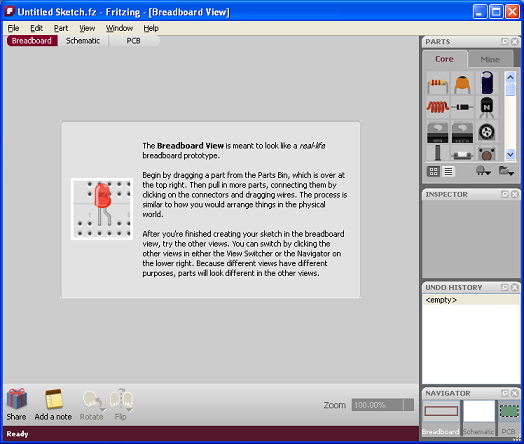Open the Edit menu
Viewport: 524px width, 444px height.
[x=36, y=28]
